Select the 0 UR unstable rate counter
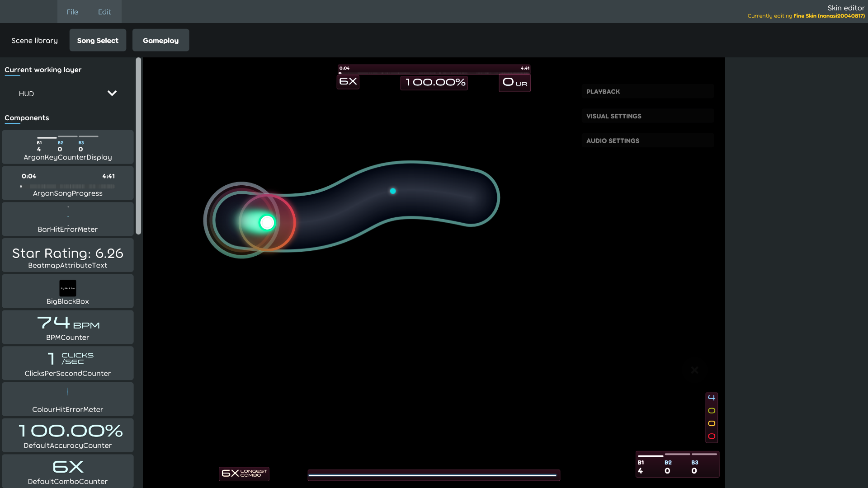The width and height of the screenshot is (868, 488). pos(514,83)
